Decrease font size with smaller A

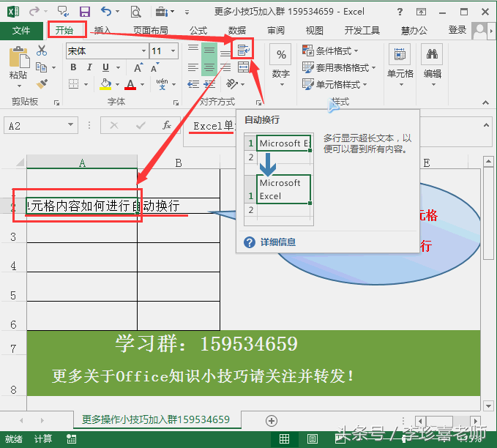(x=155, y=67)
